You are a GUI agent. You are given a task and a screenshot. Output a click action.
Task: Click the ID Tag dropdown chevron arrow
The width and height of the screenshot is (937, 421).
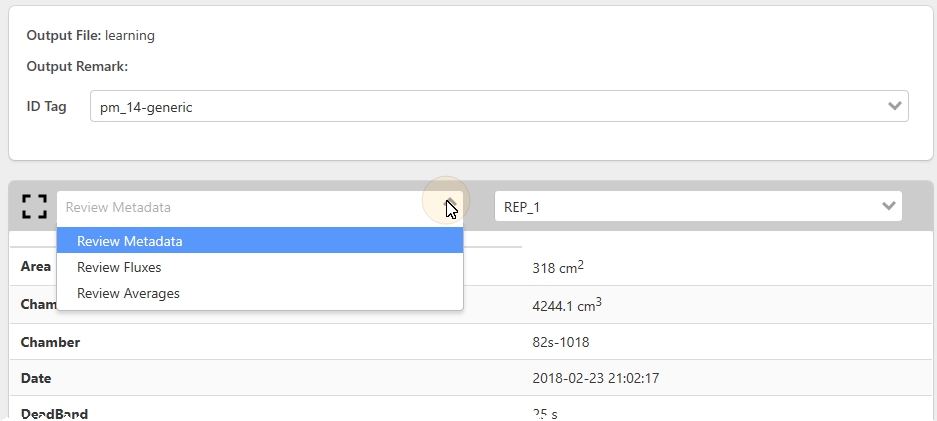pyautogui.click(x=894, y=106)
